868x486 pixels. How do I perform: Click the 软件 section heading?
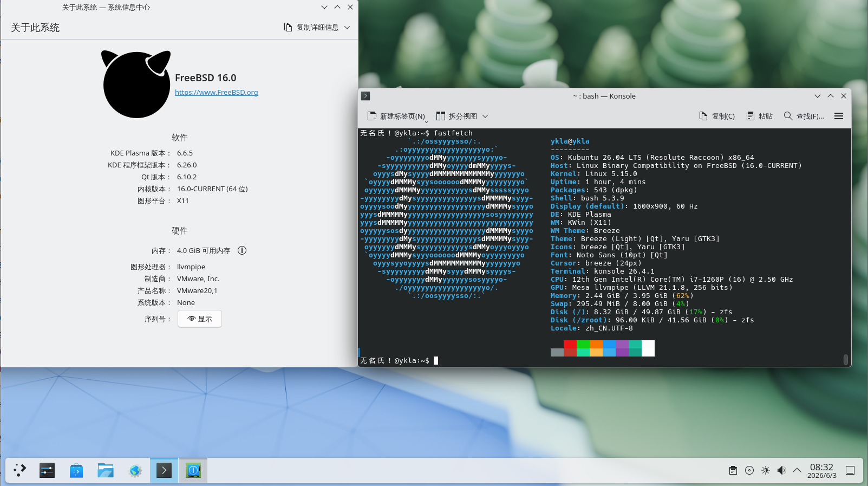180,138
